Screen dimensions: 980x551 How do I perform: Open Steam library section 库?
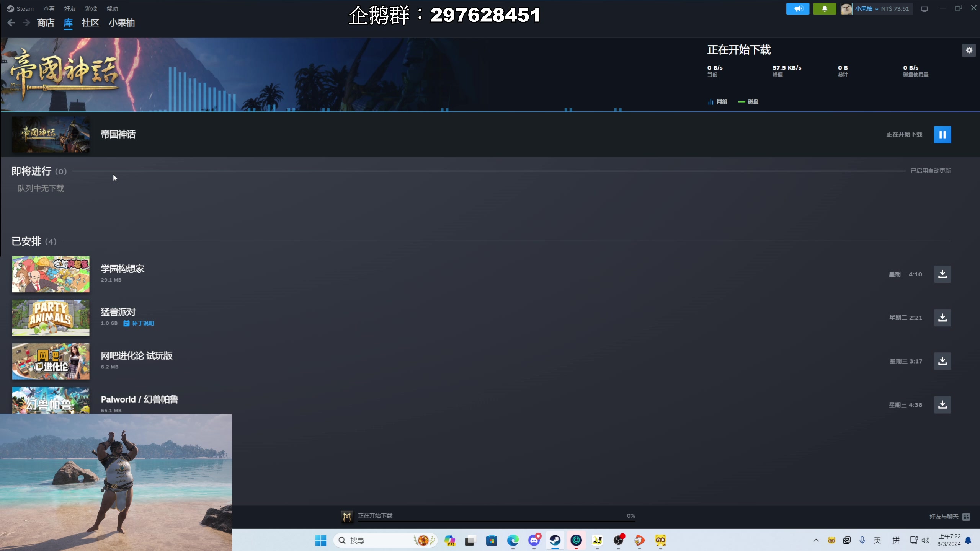pos(68,22)
